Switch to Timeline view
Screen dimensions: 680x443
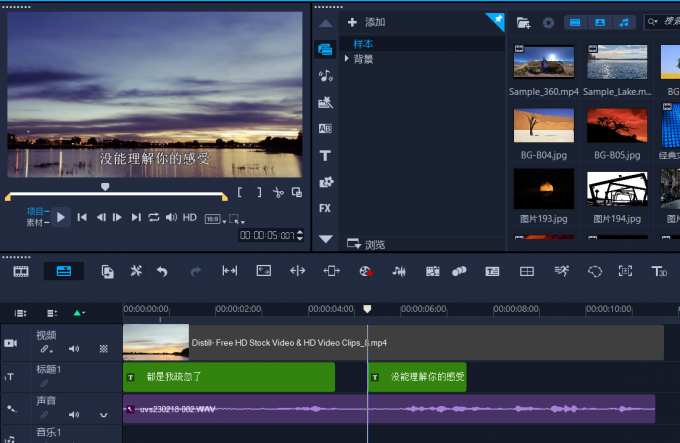tap(64, 272)
